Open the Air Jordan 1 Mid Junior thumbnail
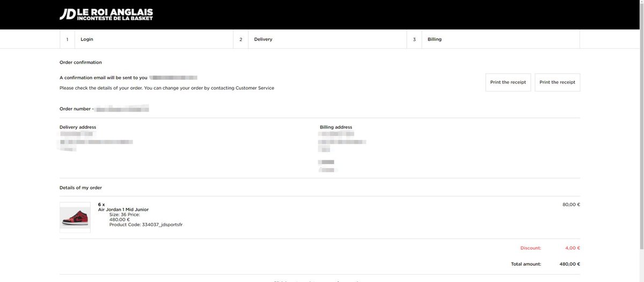Viewport: 644px width, 282px height. tap(75, 218)
